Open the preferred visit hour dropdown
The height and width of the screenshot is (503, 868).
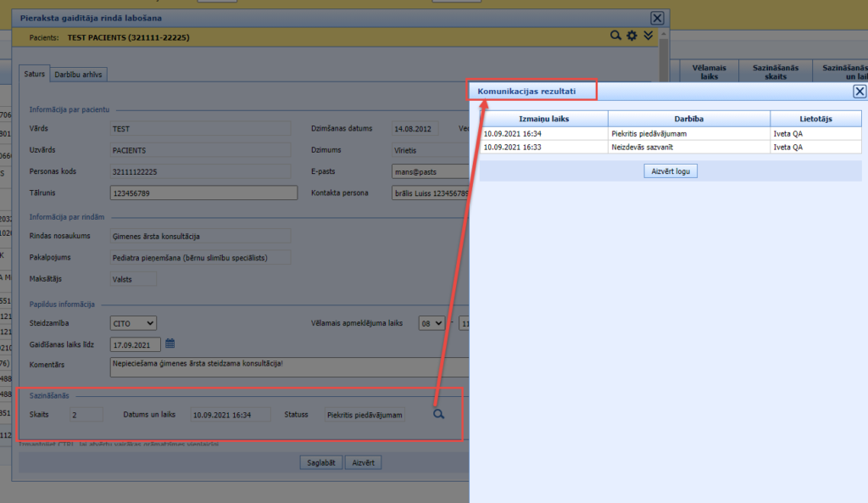pyautogui.click(x=431, y=323)
